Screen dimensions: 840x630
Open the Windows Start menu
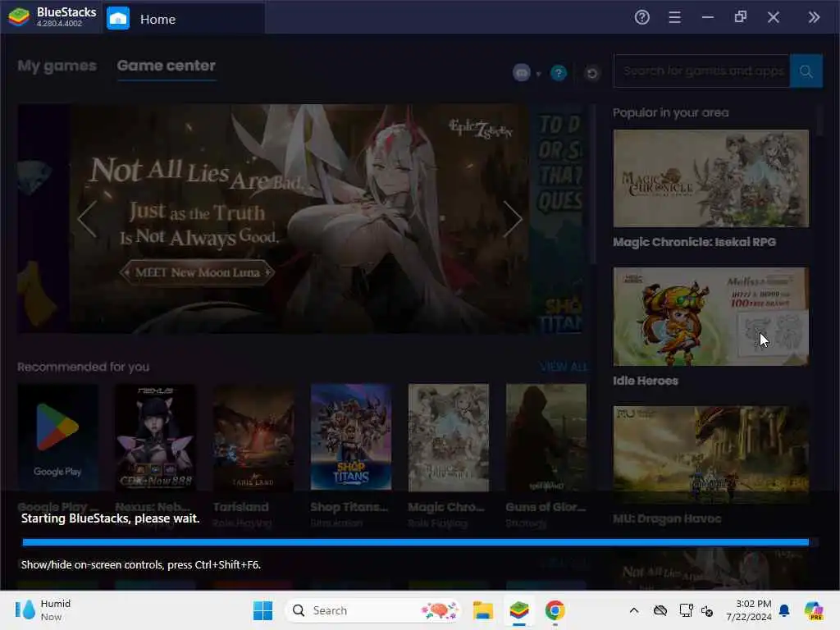(262, 610)
